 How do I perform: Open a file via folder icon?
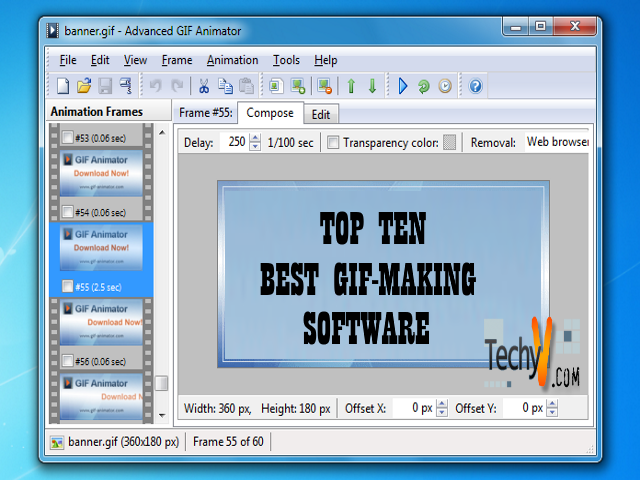pyautogui.click(x=84, y=86)
